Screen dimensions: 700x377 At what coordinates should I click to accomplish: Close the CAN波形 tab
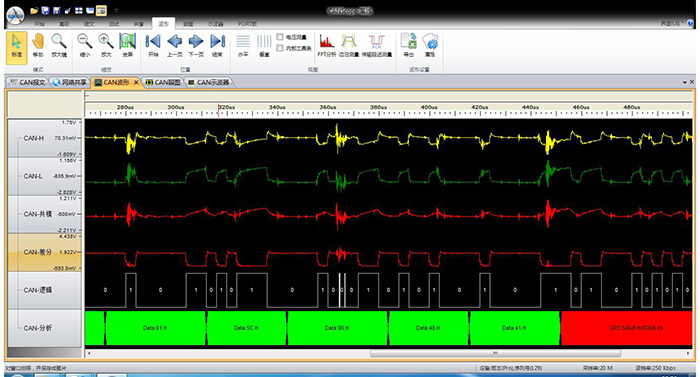[x=136, y=83]
